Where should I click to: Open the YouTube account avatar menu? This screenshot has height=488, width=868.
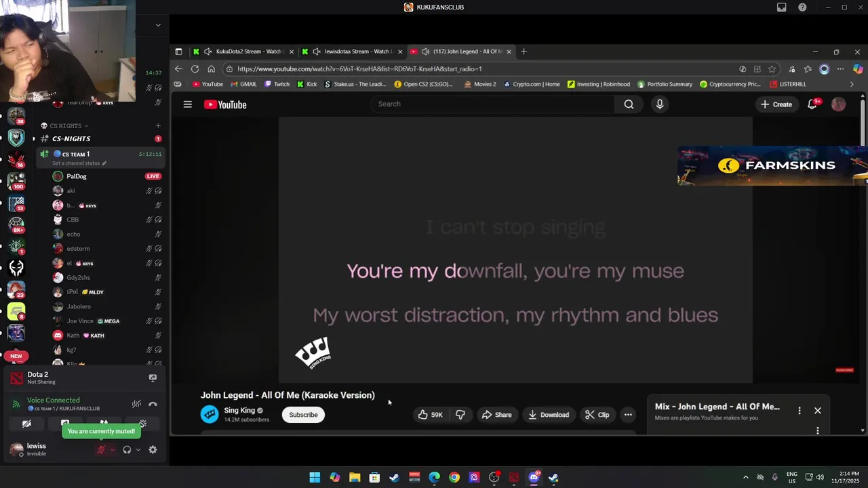pyautogui.click(x=839, y=104)
